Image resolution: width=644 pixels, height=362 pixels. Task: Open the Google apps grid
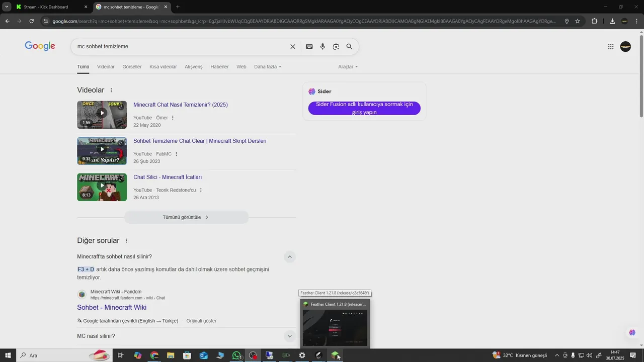coord(610,46)
